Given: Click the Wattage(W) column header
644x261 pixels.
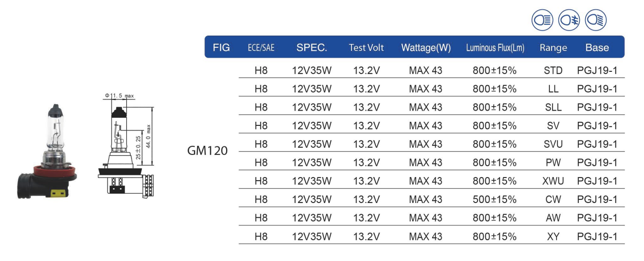Looking at the screenshot, I should (426, 48).
